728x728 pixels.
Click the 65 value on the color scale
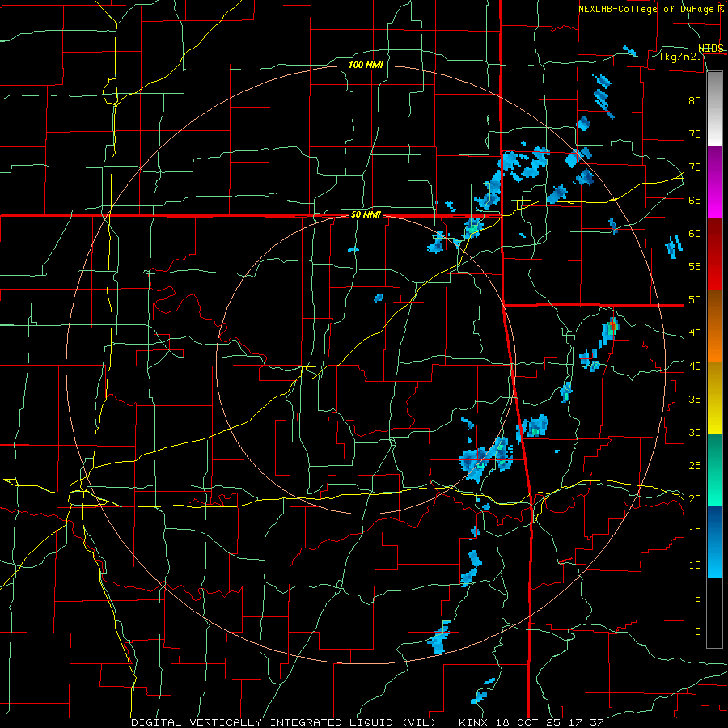(695, 200)
